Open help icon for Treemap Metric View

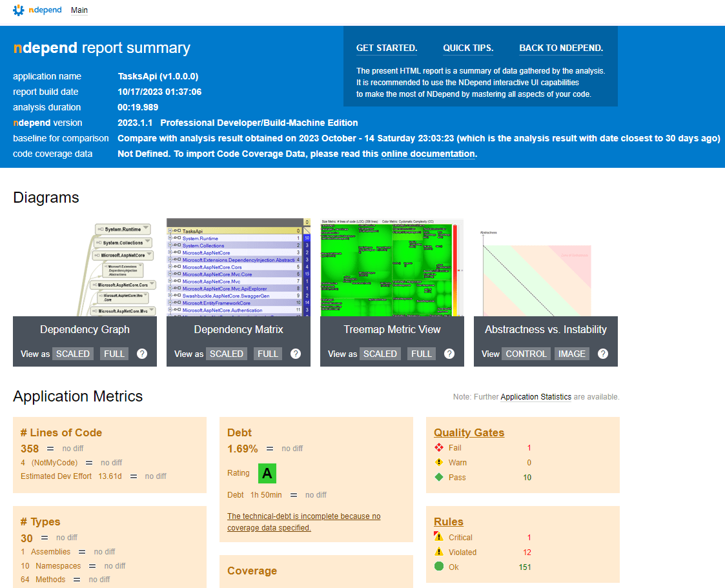tap(449, 354)
